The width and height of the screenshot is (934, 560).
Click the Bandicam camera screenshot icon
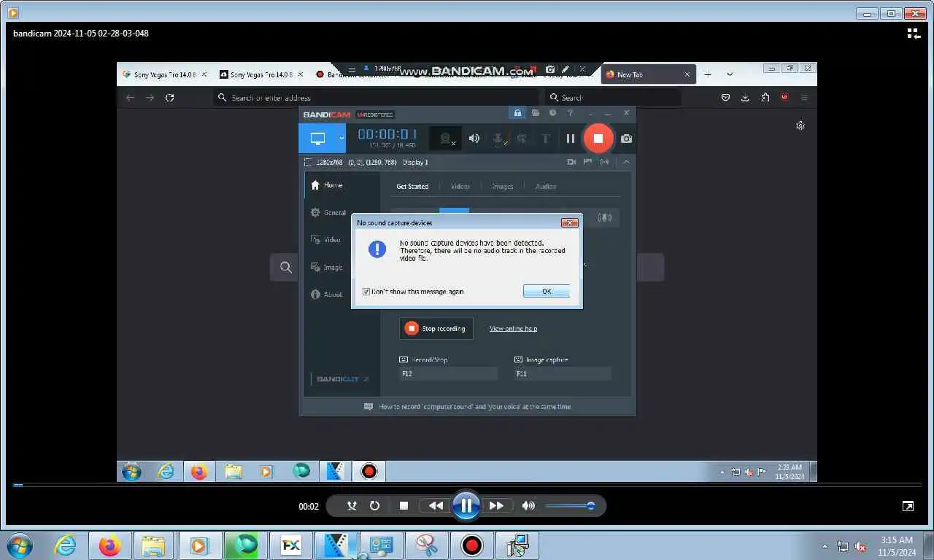point(626,139)
